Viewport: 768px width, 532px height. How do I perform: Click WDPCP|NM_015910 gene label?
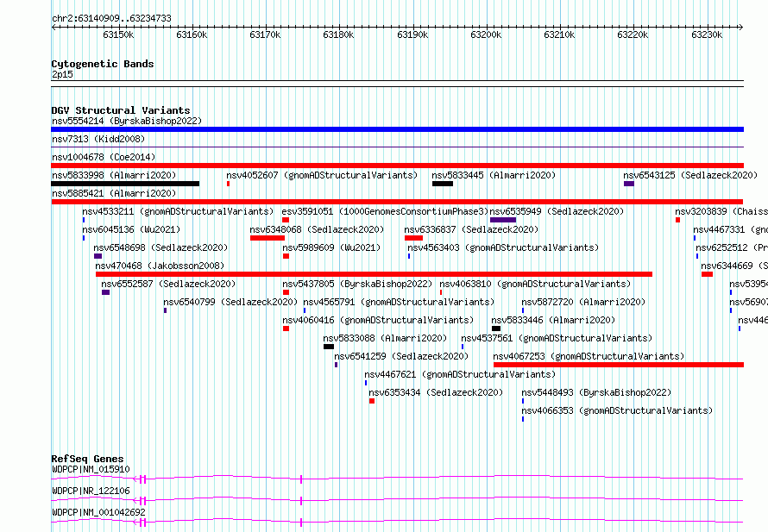(91, 469)
